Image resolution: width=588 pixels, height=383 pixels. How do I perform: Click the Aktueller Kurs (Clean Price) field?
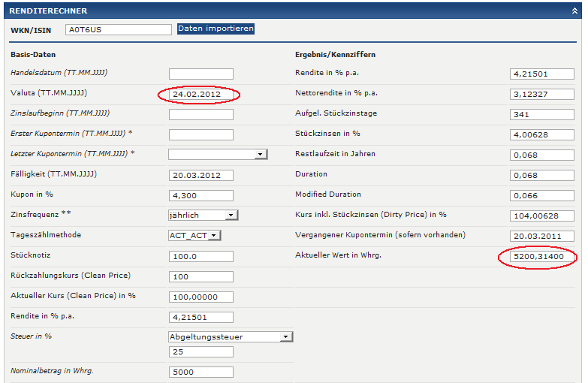coord(201,297)
